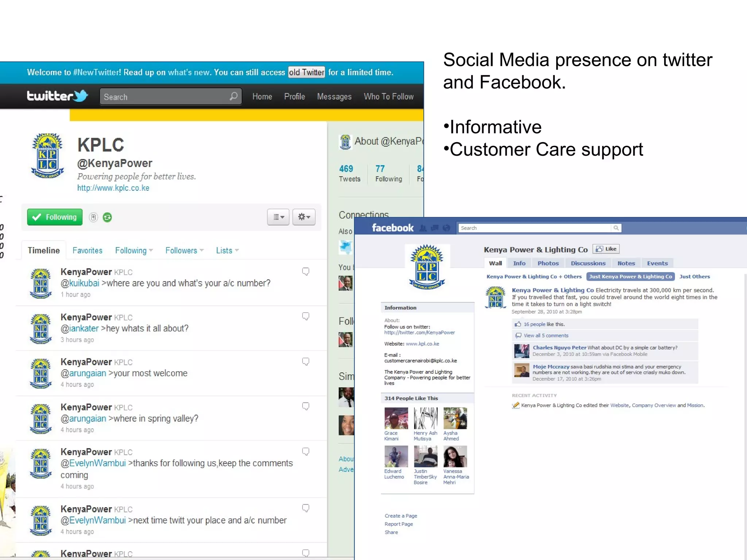Switch to Facebook Events tab
747x560 pixels.
coord(657,263)
